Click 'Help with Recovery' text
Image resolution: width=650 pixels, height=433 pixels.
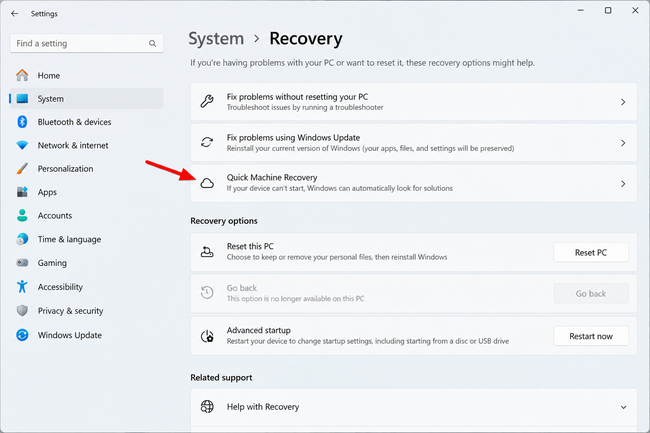263,407
